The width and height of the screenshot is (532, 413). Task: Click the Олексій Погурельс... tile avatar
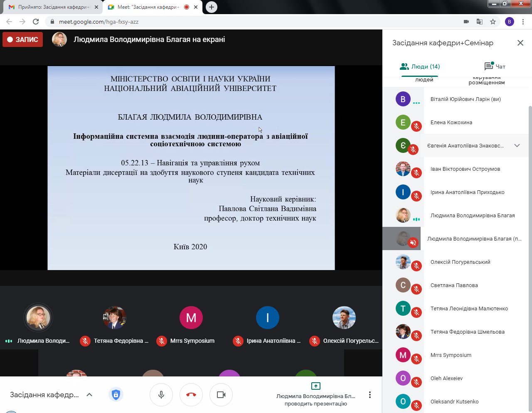pyautogui.click(x=344, y=317)
